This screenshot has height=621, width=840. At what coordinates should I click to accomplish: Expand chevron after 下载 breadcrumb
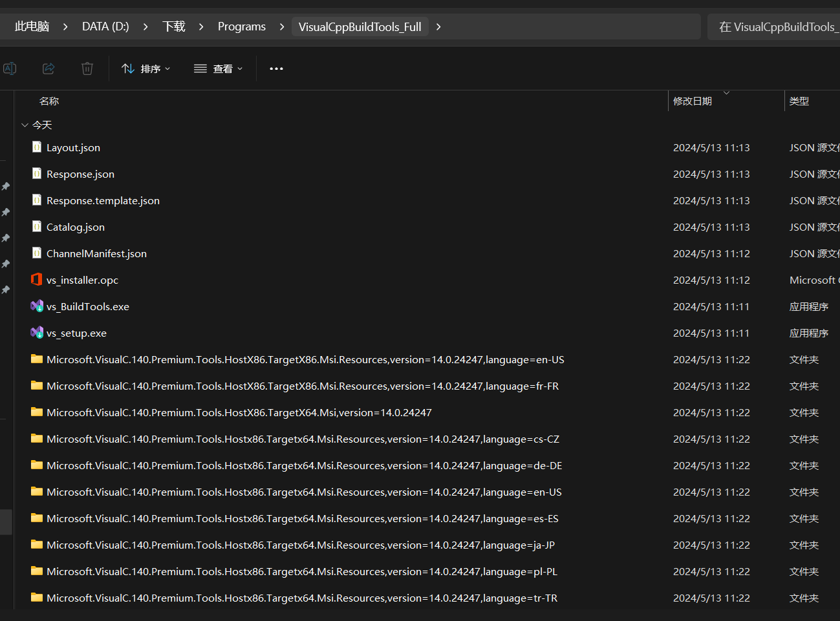[201, 26]
